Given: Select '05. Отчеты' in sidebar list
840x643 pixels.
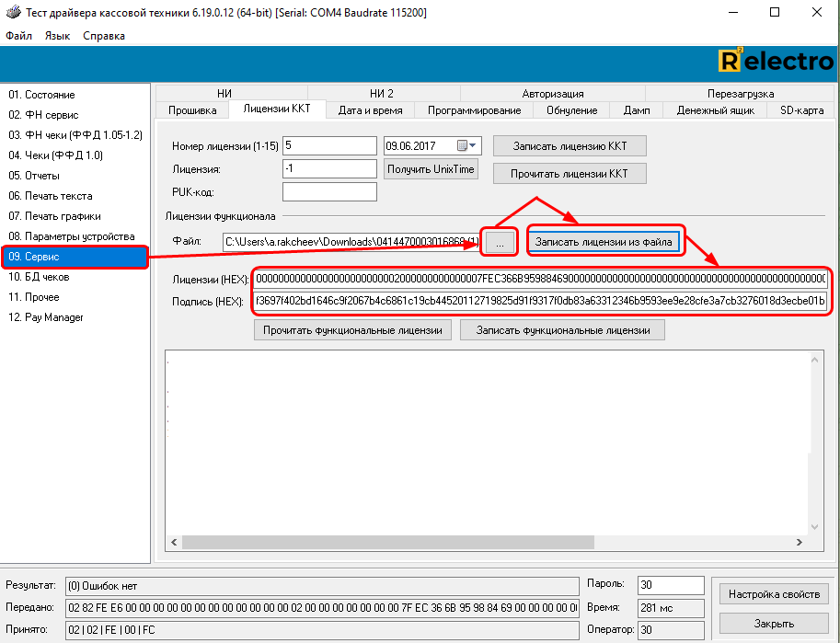Looking at the screenshot, I should tap(35, 176).
